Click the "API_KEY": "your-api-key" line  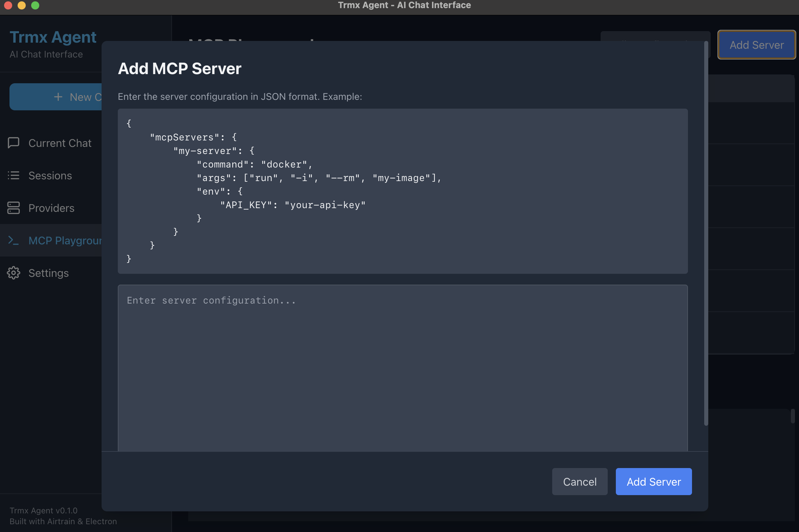pyautogui.click(x=293, y=205)
